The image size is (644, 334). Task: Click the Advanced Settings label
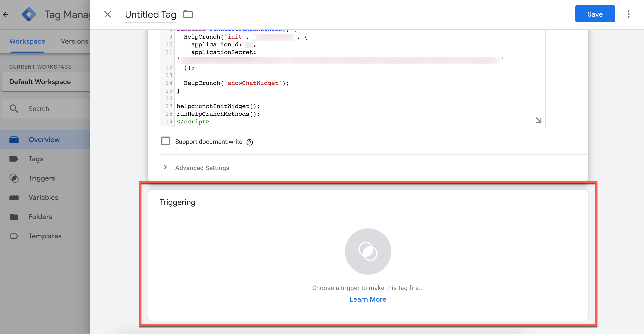[202, 168]
